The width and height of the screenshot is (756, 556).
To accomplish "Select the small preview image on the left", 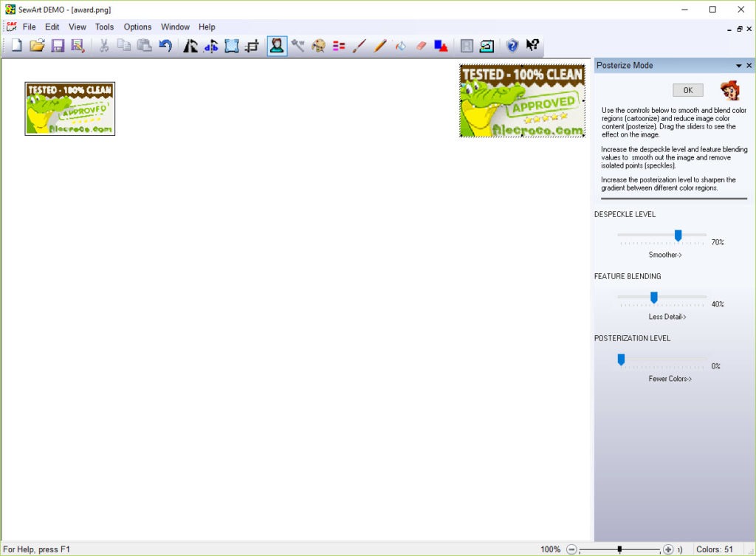I will click(70, 109).
